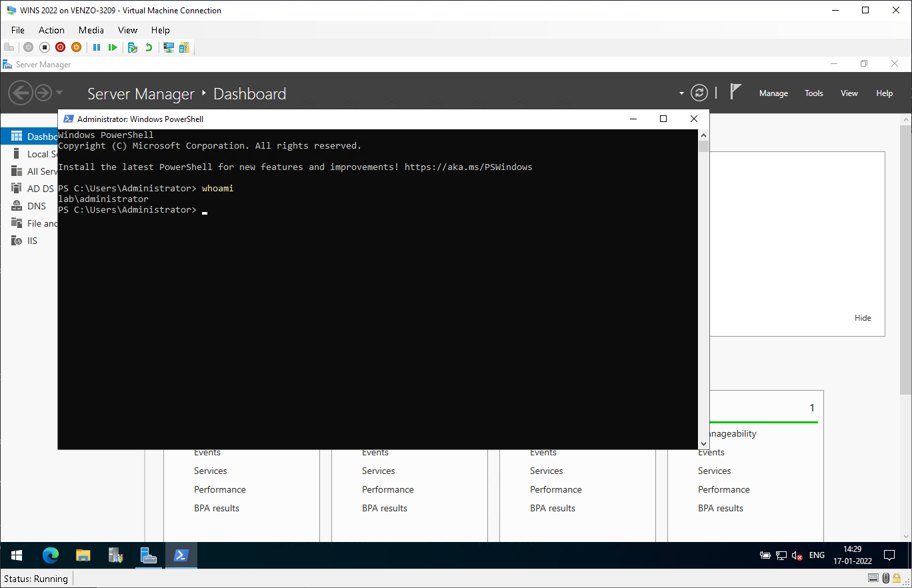Create a checkpoint with the toolbar icon
The image size is (912, 588).
(133, 47)
